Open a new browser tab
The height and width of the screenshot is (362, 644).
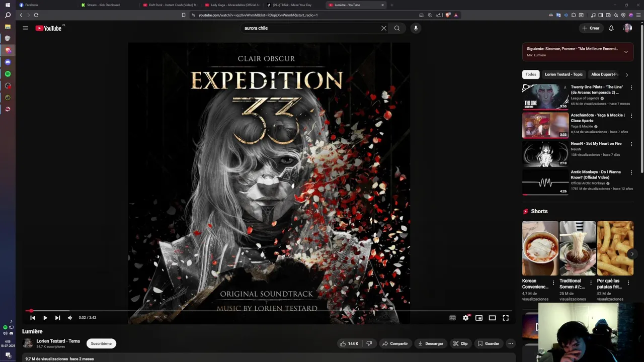[391, 5]
